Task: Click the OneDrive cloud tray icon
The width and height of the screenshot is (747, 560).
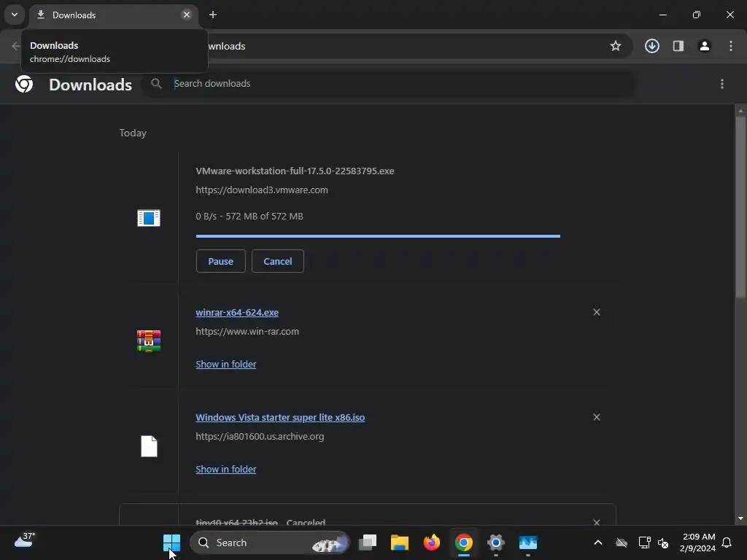Action: tap(622, 542)
